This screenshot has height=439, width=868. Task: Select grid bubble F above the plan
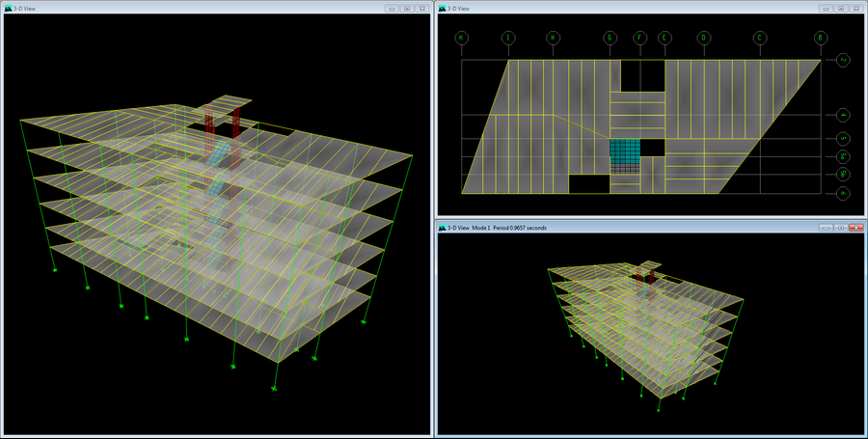coord(639,38)
